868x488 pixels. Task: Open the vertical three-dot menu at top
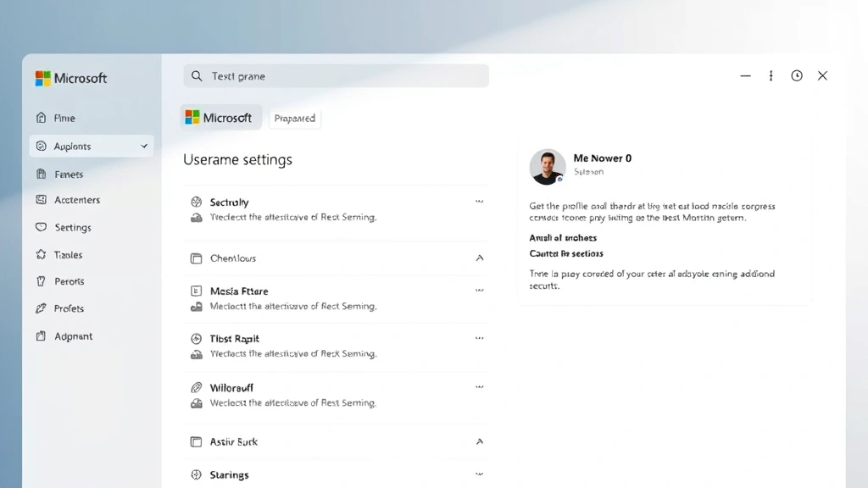pos(771,76)
